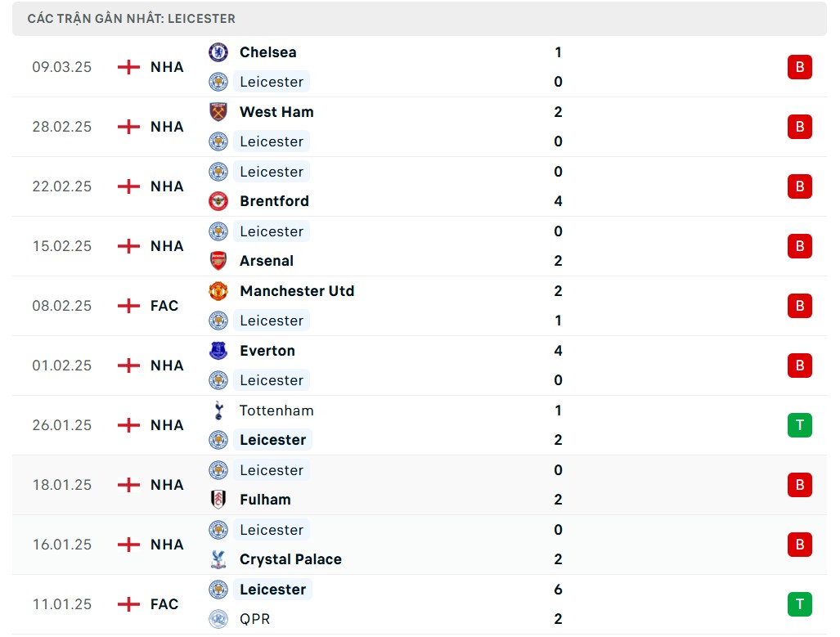This screenshot has width=840, height=637.
Task: Click the FAC label on 11.01.25 row
Action: pyautogui.click(x=164, y=604)
